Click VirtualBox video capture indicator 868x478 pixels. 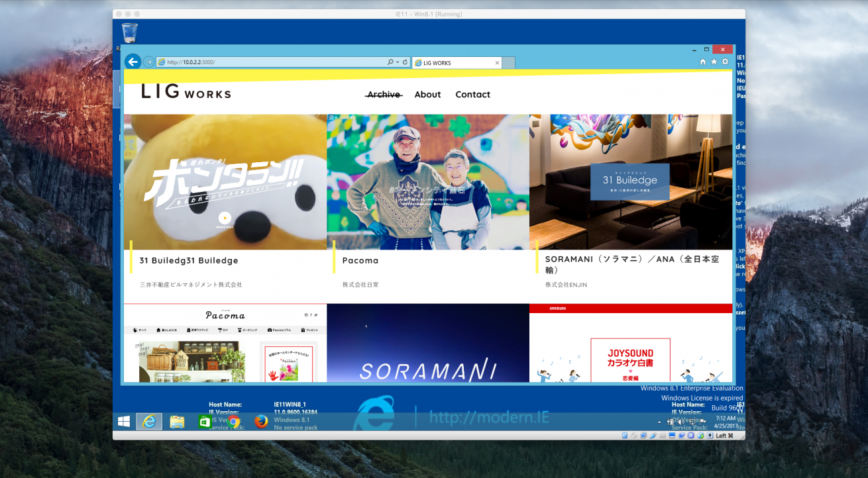(x=681, y=435)
